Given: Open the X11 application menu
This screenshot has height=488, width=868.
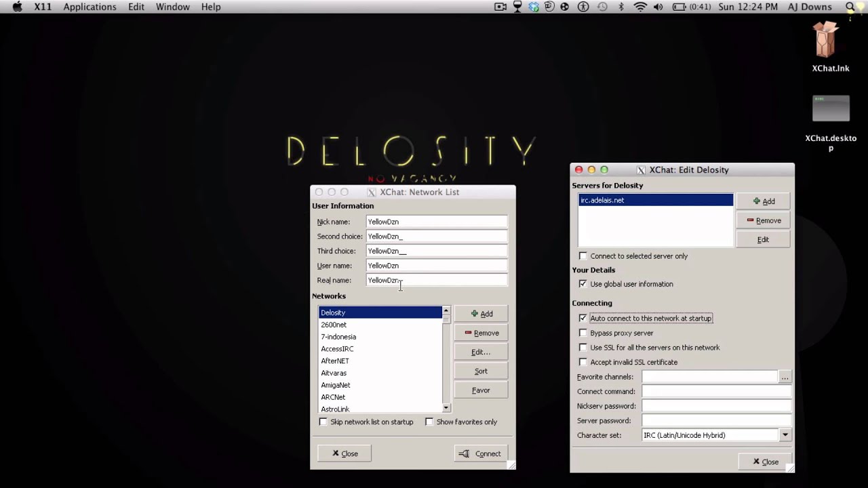Looking at the screenshot, I should [43, 7].
